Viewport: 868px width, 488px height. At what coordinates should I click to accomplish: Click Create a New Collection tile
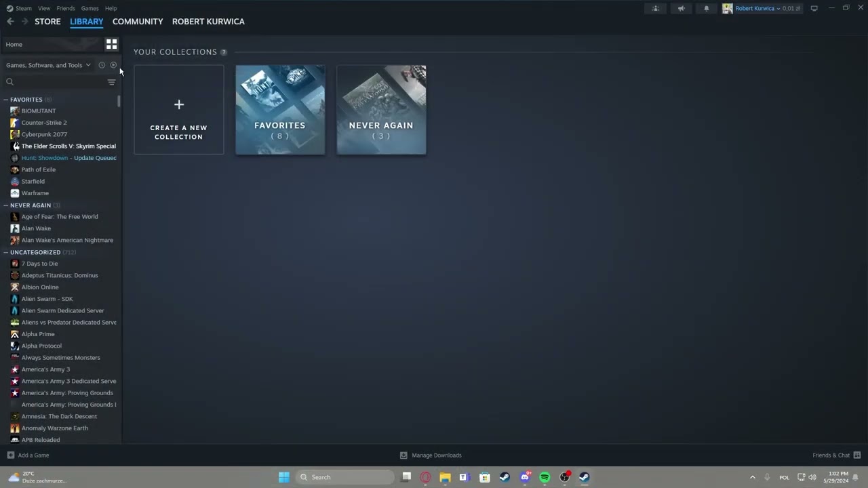(179, 110)
